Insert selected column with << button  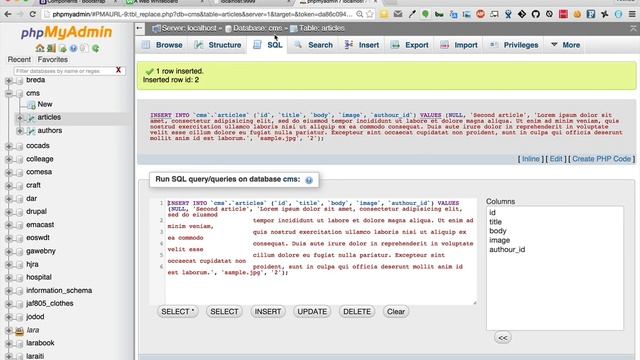(x=502, y=338)
